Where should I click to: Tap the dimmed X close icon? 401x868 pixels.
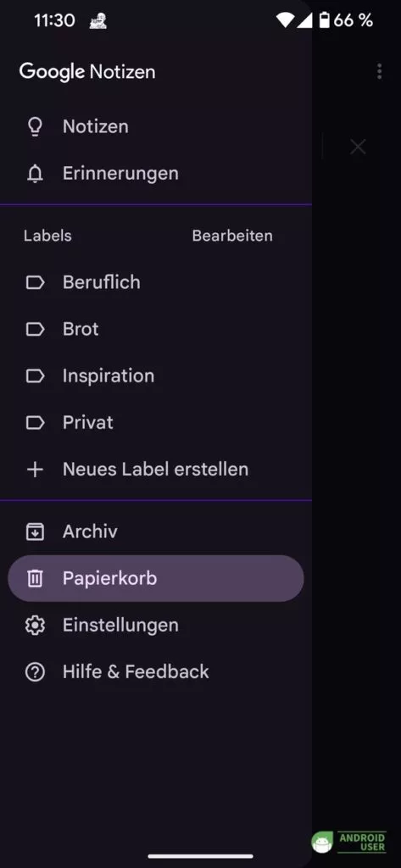click(358, 147)
